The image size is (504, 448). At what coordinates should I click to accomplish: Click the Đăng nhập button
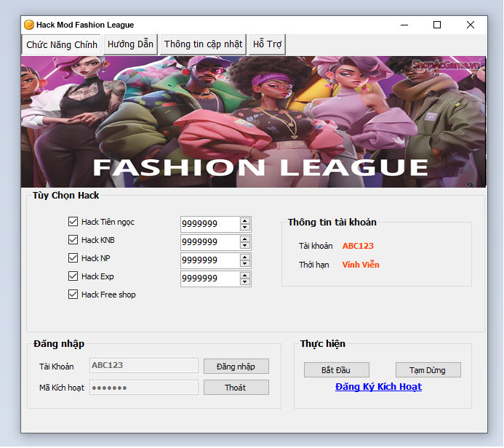pyautogui.click(x=236, y=367)
